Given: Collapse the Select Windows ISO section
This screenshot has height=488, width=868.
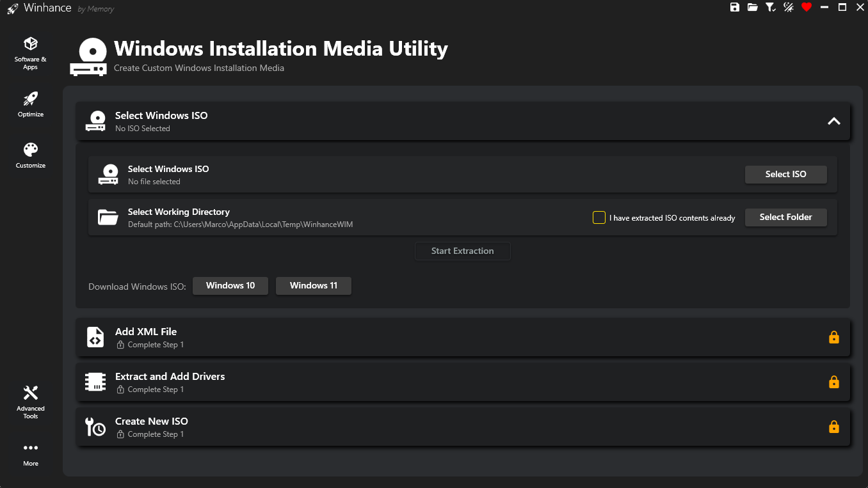Looking at the screenshot, I should (x=833, y=121).
